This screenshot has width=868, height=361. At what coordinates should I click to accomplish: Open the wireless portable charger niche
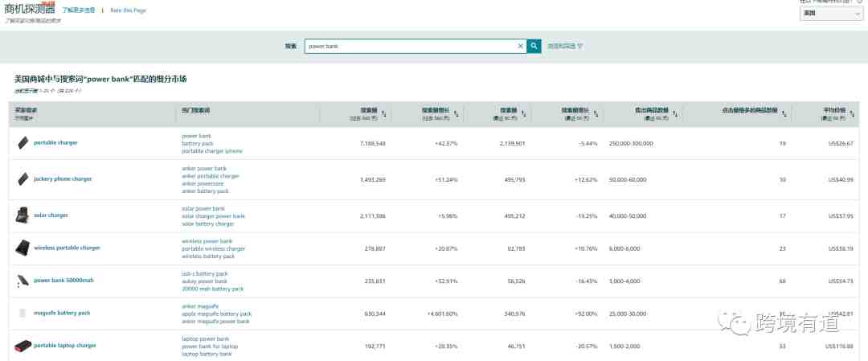[67, 248]
